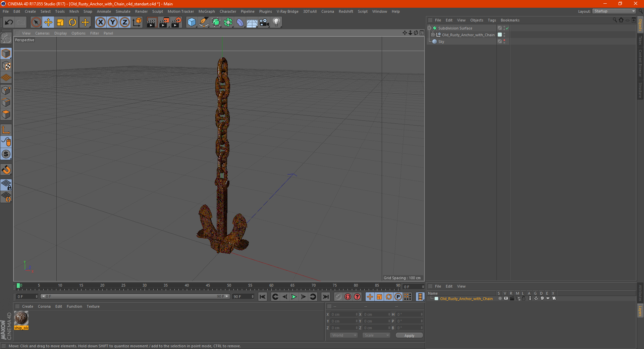
Task: Switch to Edges mode
Action: coord(6,102)
